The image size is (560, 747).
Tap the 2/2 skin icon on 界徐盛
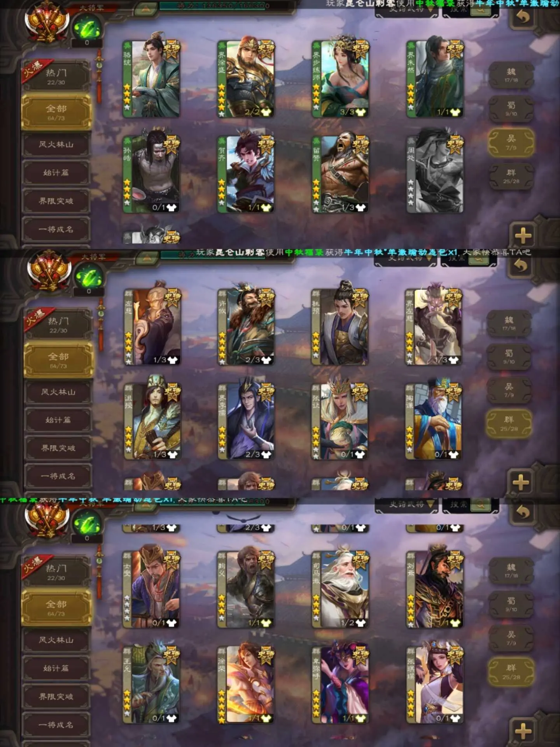pyautogui.click(x=268, y=112)
